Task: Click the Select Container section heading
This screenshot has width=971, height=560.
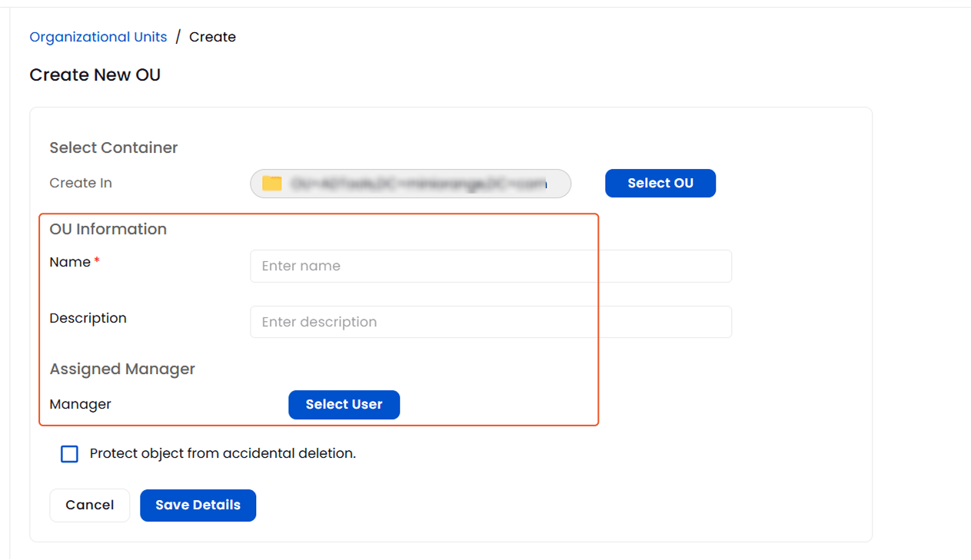Action: point(113,147)
